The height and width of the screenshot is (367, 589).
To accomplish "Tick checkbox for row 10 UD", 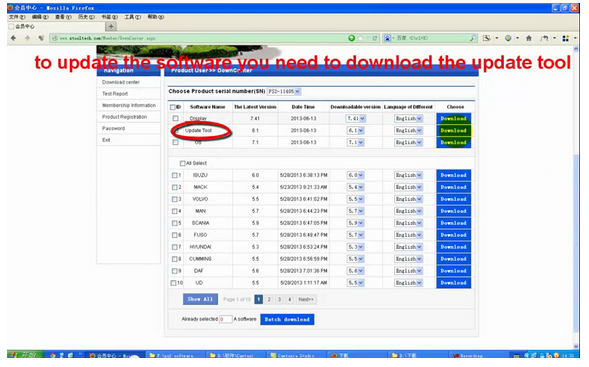I will pyautogui.click(x=174, y=283).
